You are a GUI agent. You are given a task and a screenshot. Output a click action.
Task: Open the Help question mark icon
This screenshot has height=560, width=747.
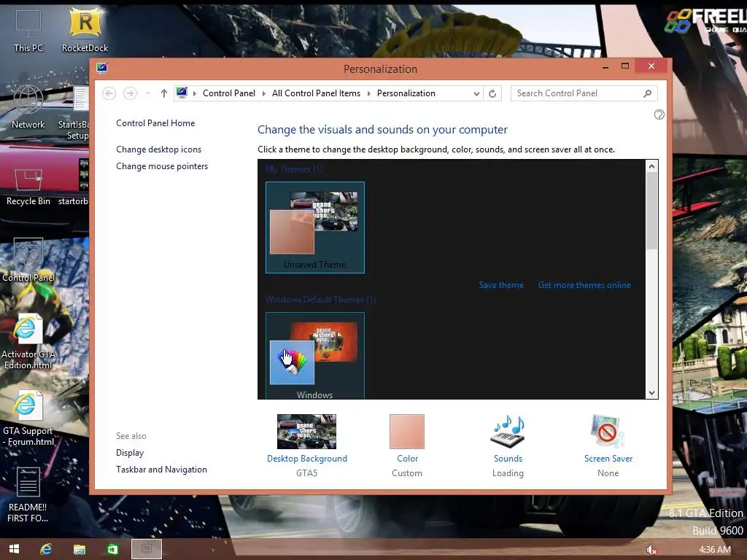click(659, 114)
